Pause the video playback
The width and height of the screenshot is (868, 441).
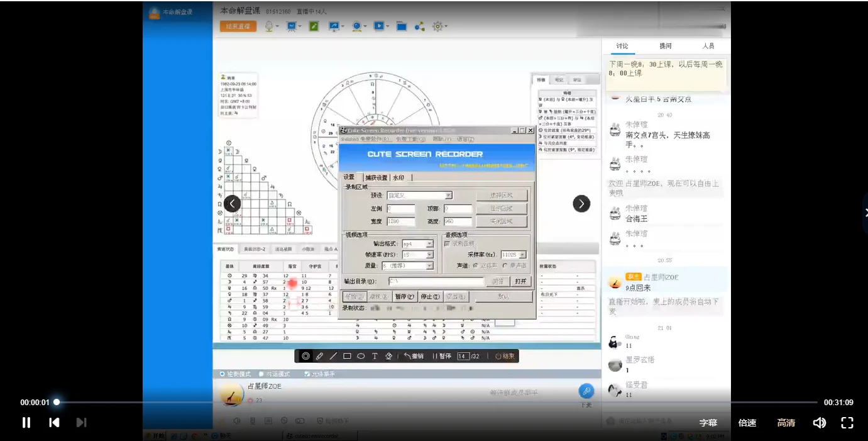coord(26,423)
